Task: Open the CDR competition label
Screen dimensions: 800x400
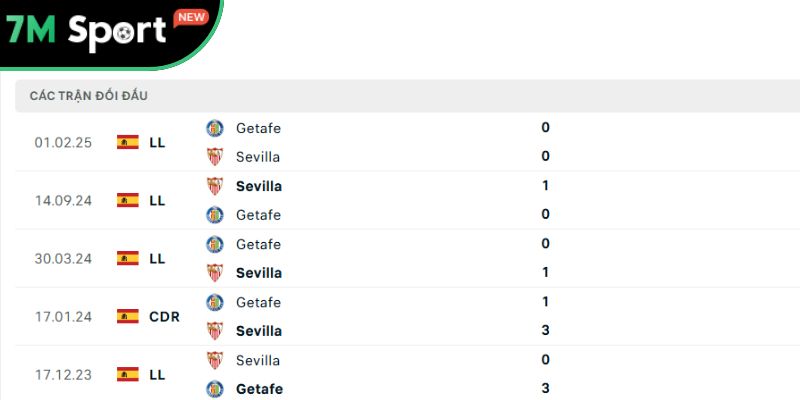Action: pyautogui.click(x=164, y=316)
